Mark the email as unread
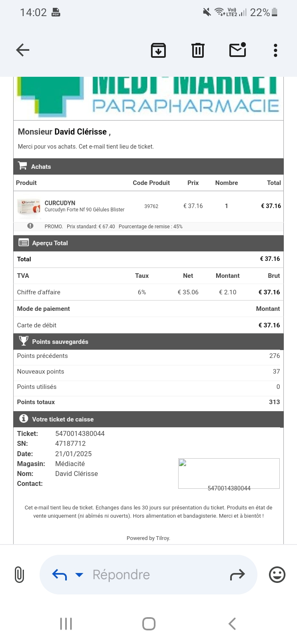 pos(238,50)
